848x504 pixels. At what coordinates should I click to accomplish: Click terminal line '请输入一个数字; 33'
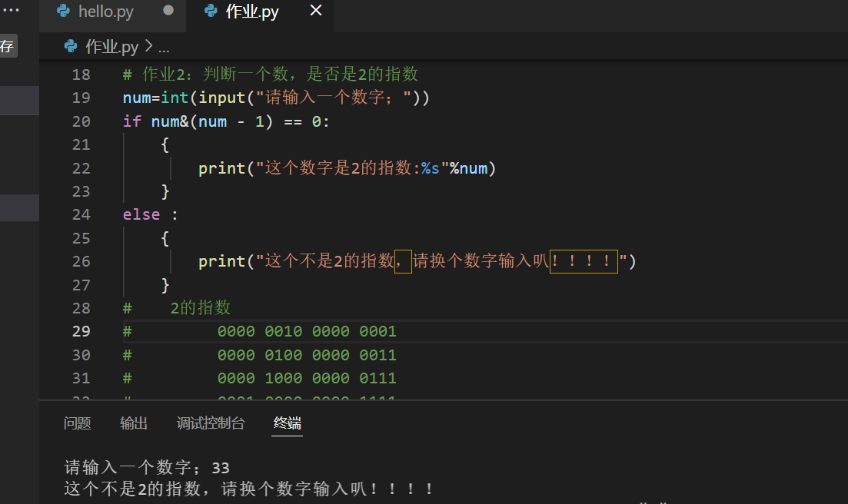[x=147, y=467]
